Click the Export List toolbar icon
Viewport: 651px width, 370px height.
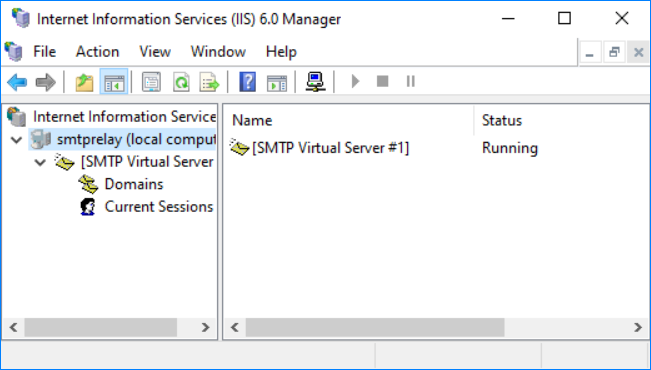tap(209, 82)
